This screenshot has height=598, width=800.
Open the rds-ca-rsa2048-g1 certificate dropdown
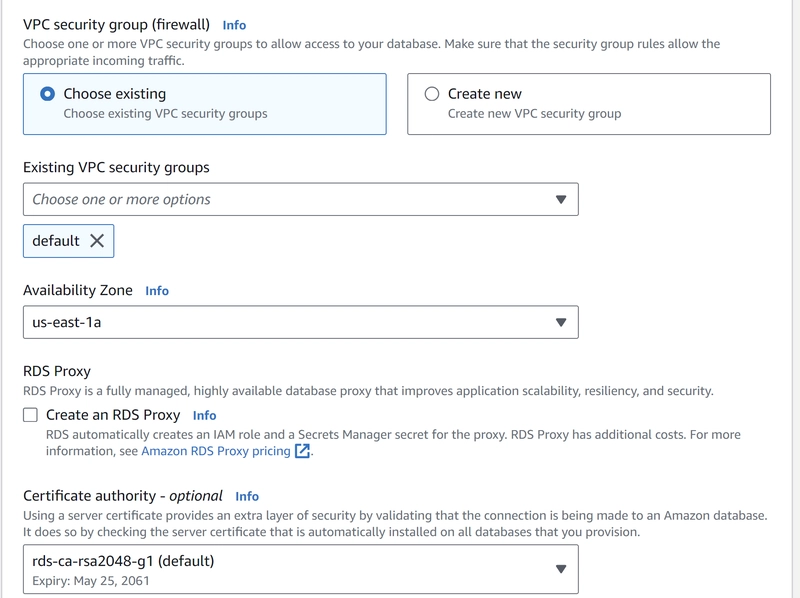(x=301, y=569)
